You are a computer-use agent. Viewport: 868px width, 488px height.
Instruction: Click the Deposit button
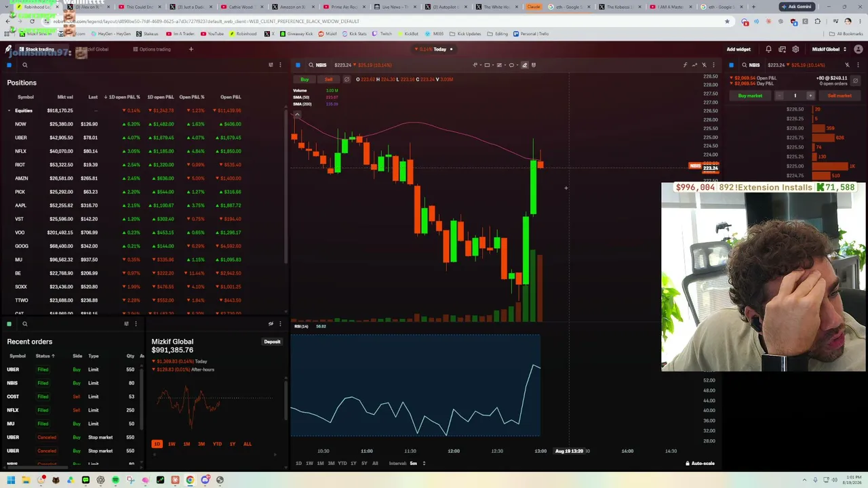click(272, 342)
